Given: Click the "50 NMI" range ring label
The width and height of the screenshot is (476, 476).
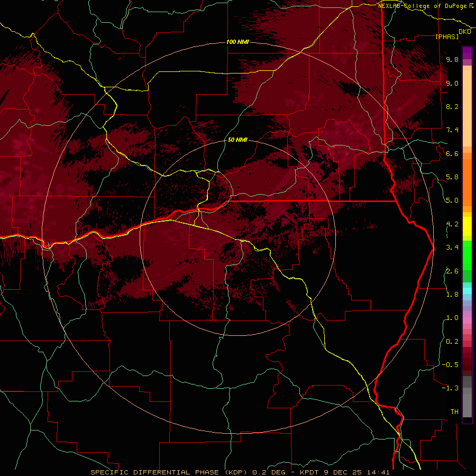Looking at the screenshot, I should (x=237, y=140).
